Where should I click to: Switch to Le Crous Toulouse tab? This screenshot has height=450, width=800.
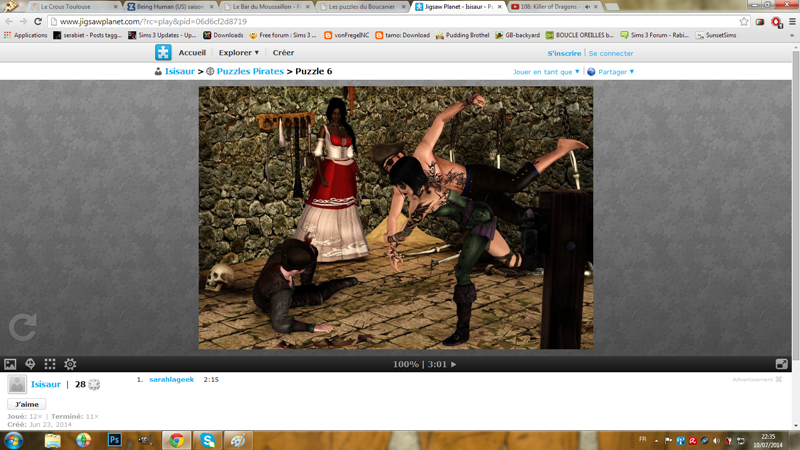74,7
